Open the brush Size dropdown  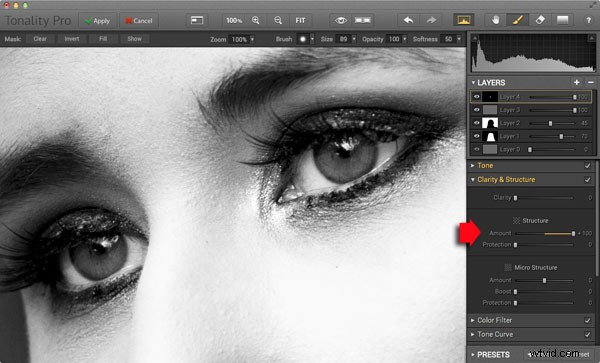tap(354, 39)
